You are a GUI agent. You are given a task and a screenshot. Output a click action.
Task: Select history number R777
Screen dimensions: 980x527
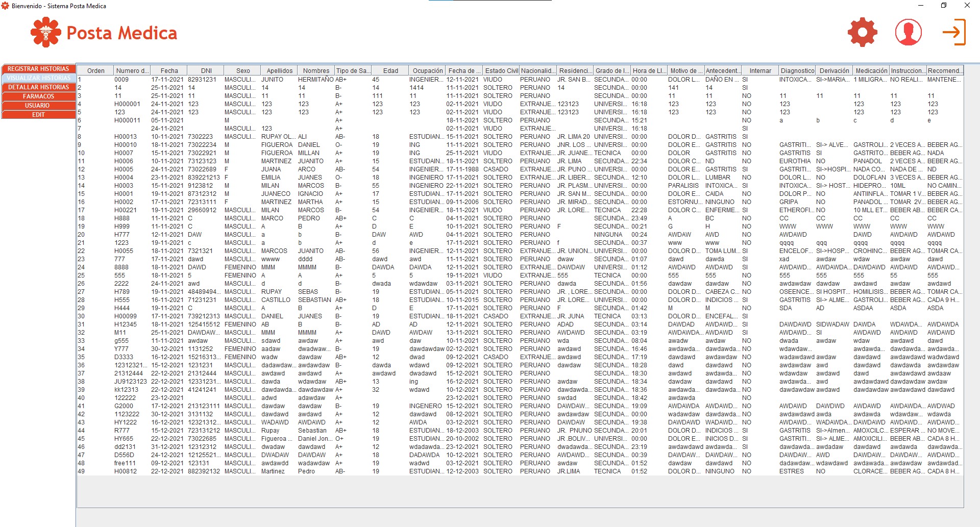132,431
